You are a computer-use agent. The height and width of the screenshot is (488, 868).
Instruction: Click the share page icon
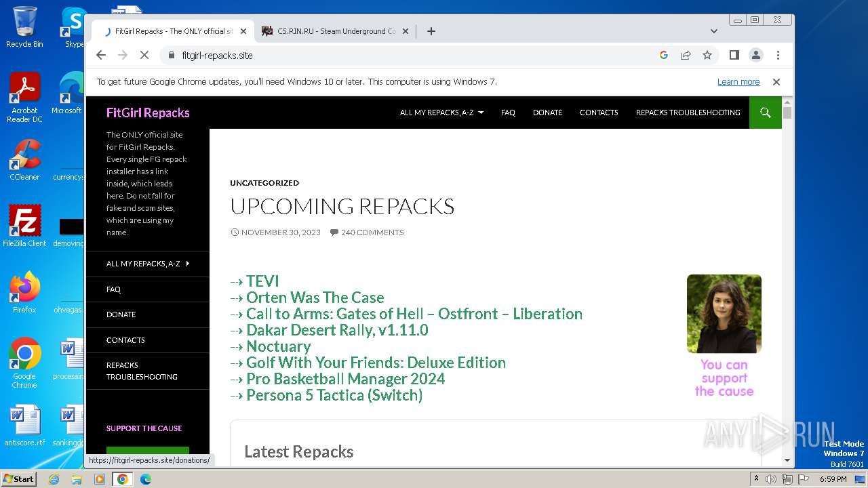tap(686, 55)
